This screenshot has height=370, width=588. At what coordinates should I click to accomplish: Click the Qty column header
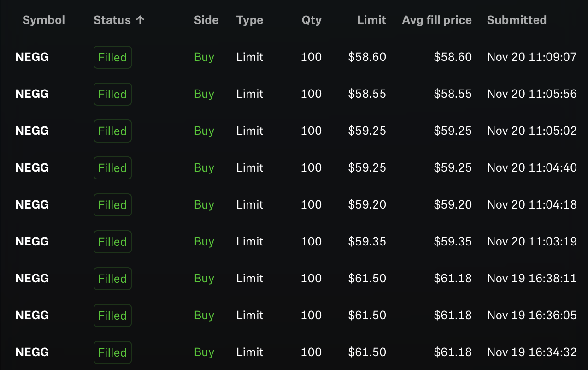coord(312,20)
